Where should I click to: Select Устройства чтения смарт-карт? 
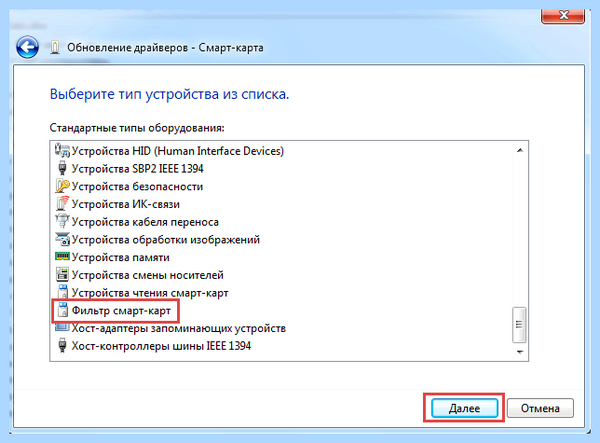(150, 293)
